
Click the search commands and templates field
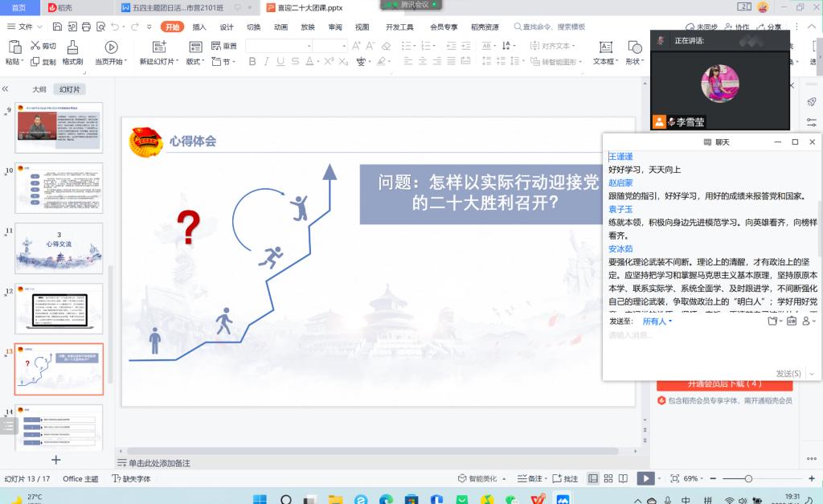(x=549, y=27)
